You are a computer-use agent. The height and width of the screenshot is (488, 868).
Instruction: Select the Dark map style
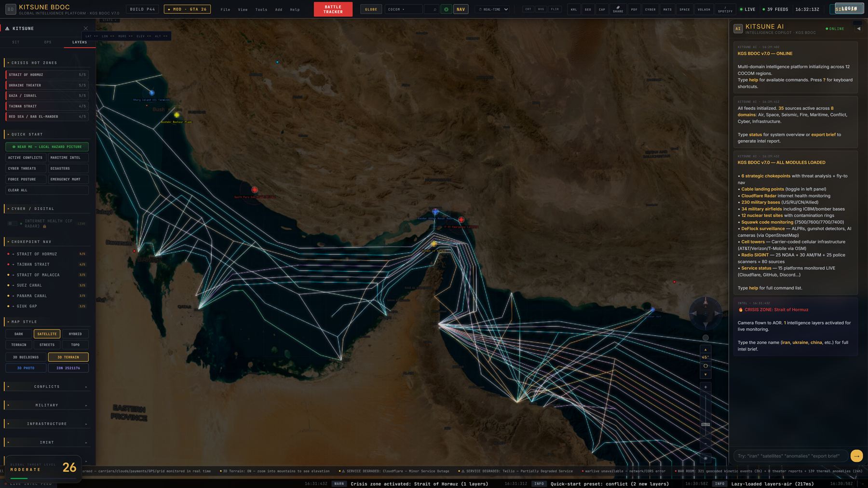pyautogui.click(x=19, y=334)
